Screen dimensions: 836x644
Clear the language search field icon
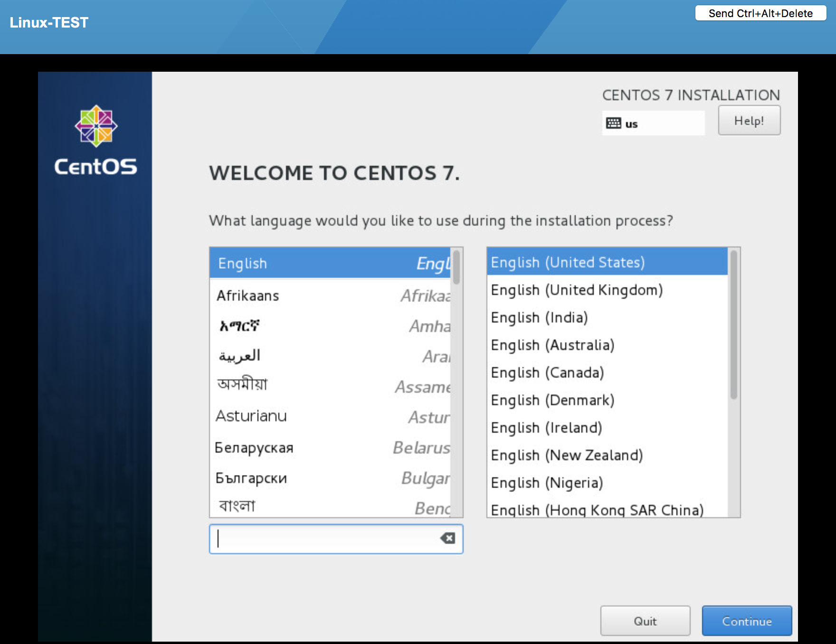coord(447,538)
